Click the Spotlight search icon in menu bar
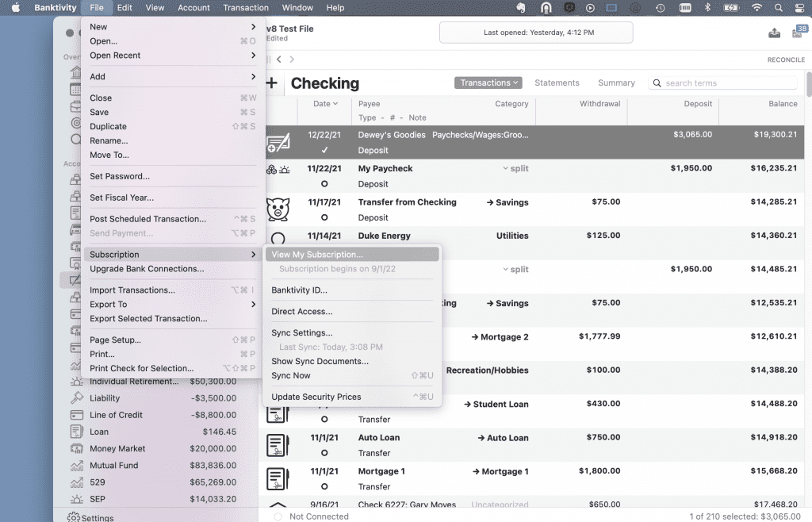Screen dimensions: 812x522 click(x=779, y=8)
